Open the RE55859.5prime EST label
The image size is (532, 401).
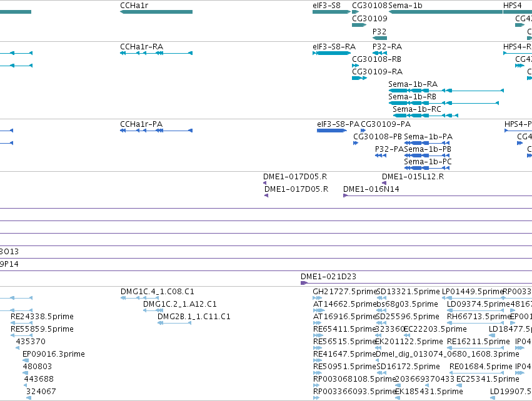(42, 329)
